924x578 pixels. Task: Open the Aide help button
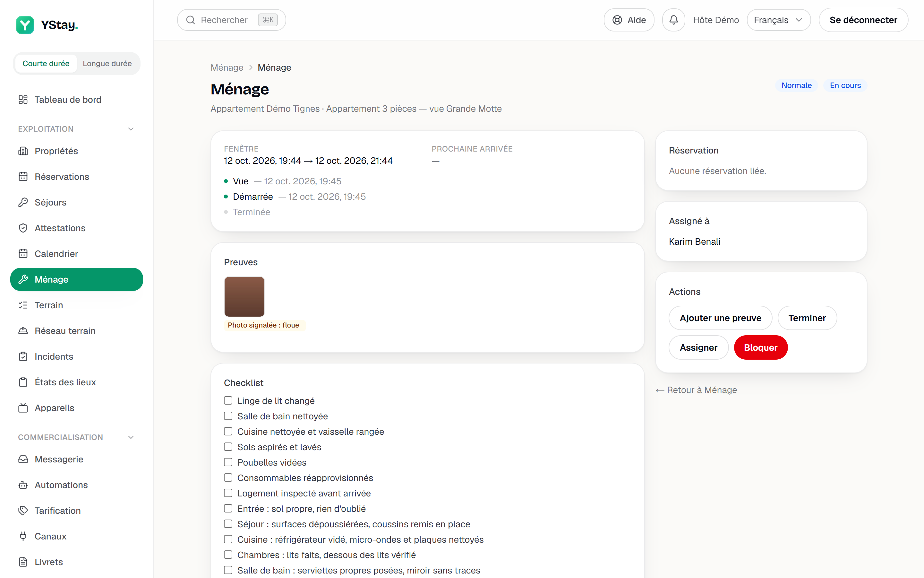[629, 20]
